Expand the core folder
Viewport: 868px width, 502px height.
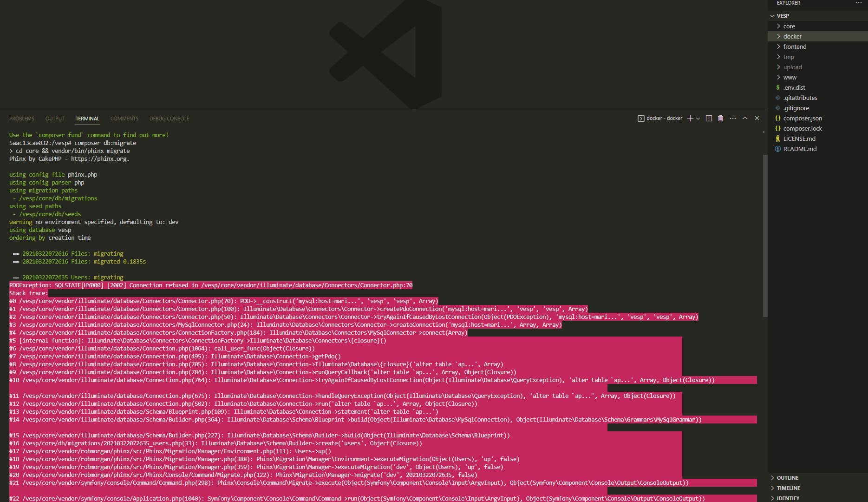[789, 26]
